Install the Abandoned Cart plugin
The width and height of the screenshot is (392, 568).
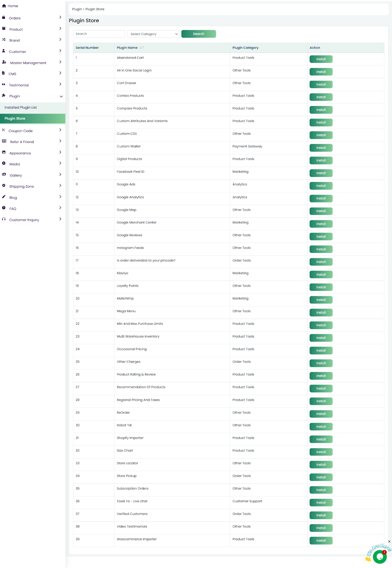pos(321,59)
